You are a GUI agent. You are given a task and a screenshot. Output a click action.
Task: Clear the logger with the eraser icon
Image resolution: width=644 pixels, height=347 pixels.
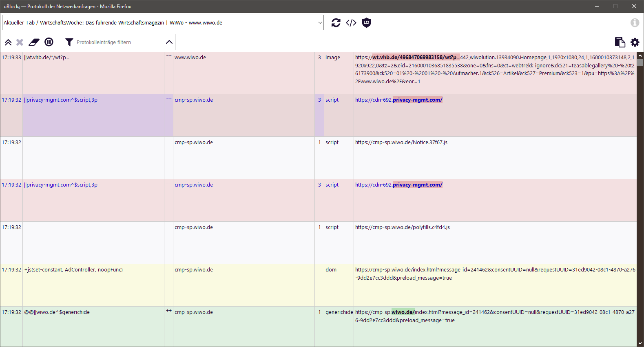tap(34, 42)
